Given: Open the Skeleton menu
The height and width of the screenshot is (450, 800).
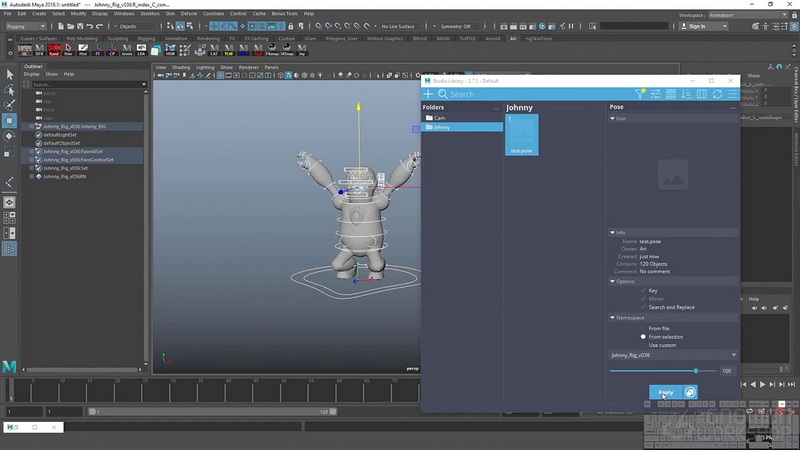Looking at the screenshot, I should click(x=150, y=14).
